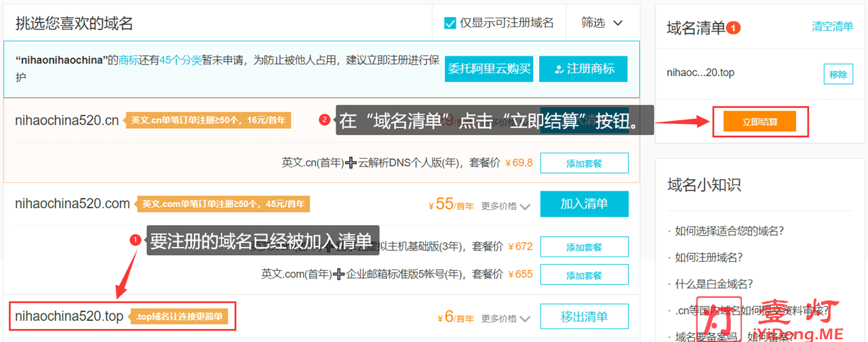Open the 45个分类 link
This screenshot has width=868, height=342.
[180, 60]
